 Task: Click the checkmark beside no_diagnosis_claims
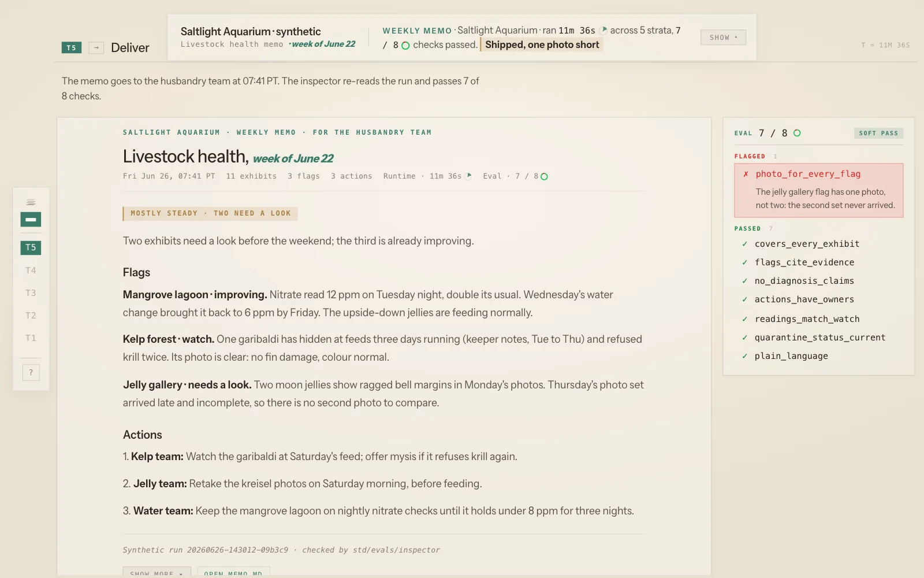(x=745, y=281)
